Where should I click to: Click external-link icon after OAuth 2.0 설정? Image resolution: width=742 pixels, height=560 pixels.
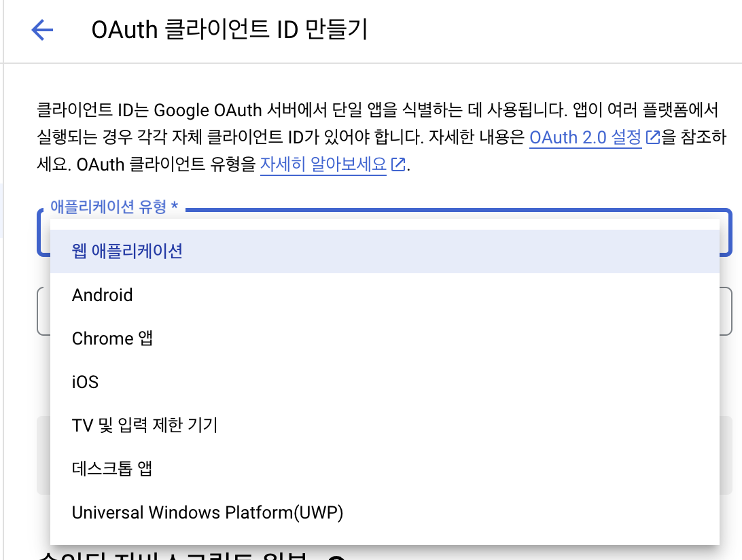652,137
